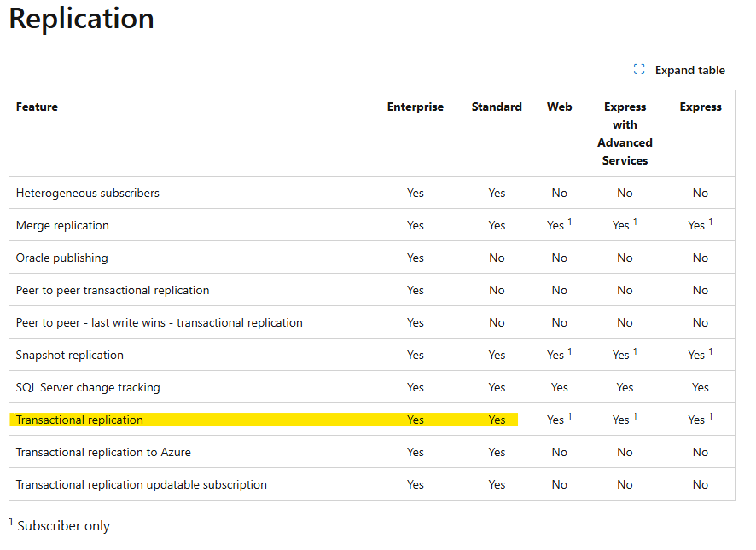Click Enterprise value for updatable subscription row
The image size is (756, 550).
(x=416, y=484)
